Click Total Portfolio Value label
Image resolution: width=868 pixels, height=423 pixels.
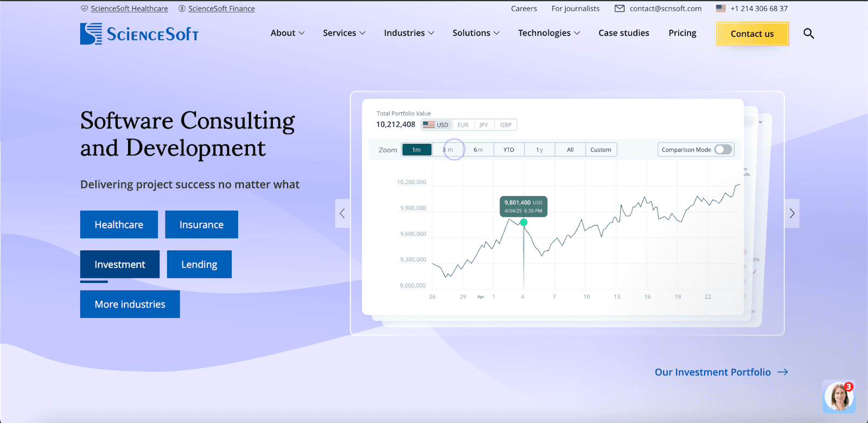click(404, 113)
